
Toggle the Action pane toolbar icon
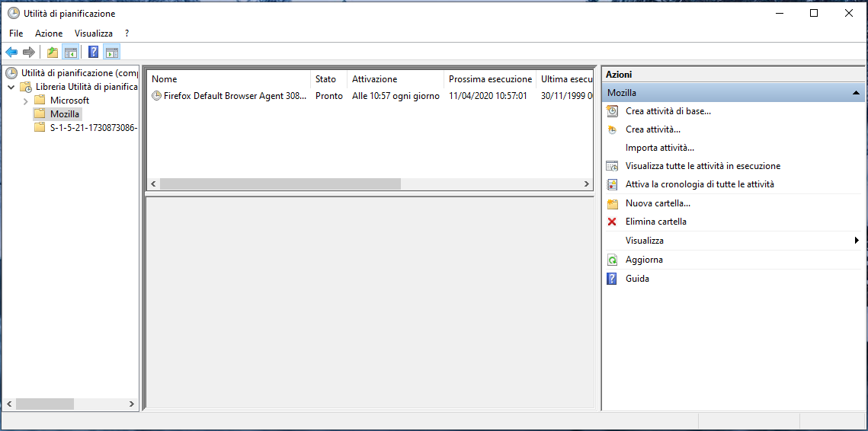pos(111,52)
